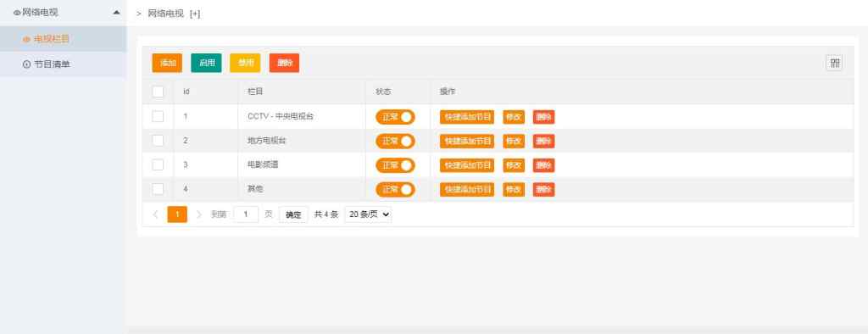
Task: Click the next page arrow
Action: 198,214
